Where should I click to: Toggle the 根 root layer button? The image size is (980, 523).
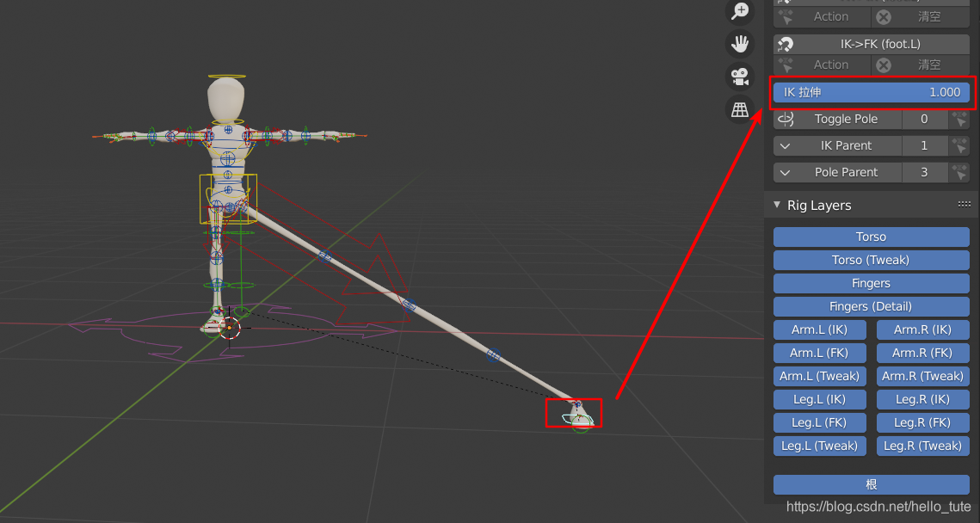click(872, 485)
